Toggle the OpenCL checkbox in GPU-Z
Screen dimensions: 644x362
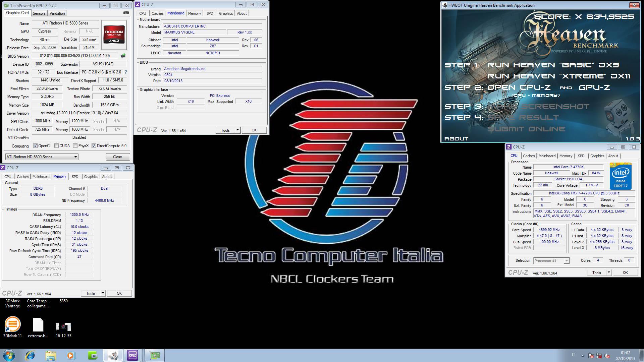point(35,146)
